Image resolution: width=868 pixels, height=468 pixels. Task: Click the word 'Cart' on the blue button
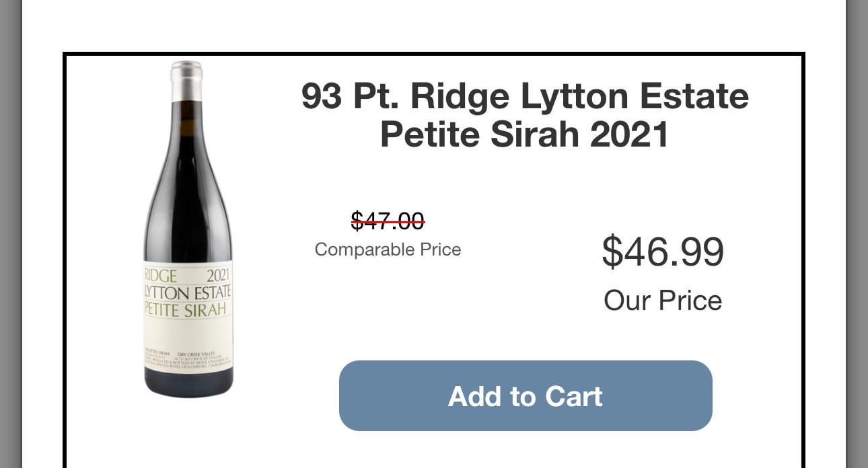tap(574, 396)
